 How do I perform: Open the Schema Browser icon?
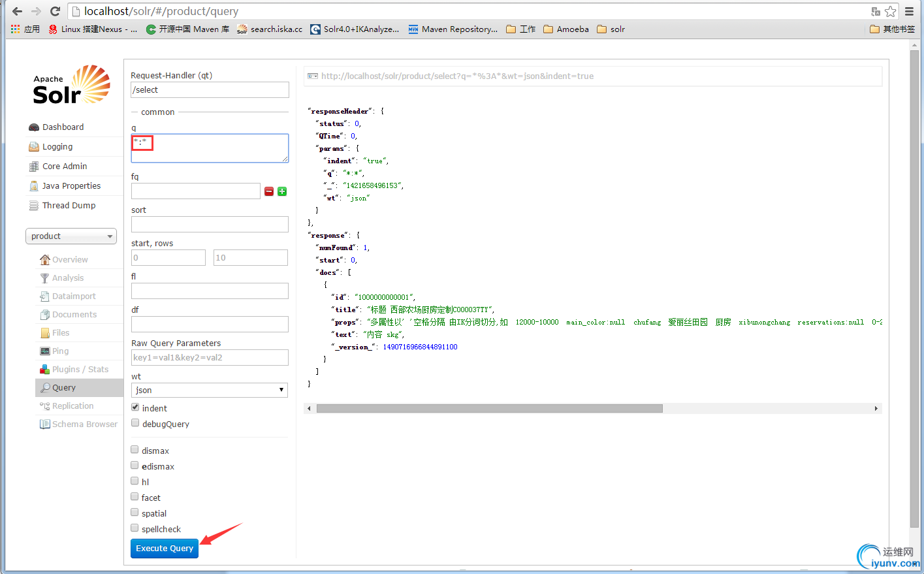pyautogui.click(x=45, y=424)
